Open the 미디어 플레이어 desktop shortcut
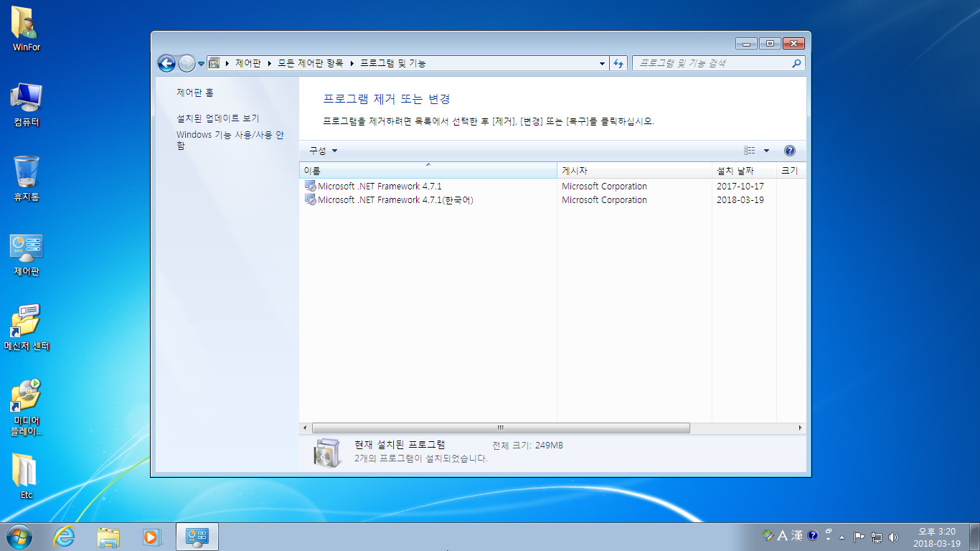This screenshot has width=980, height=551. pos(27,408)
